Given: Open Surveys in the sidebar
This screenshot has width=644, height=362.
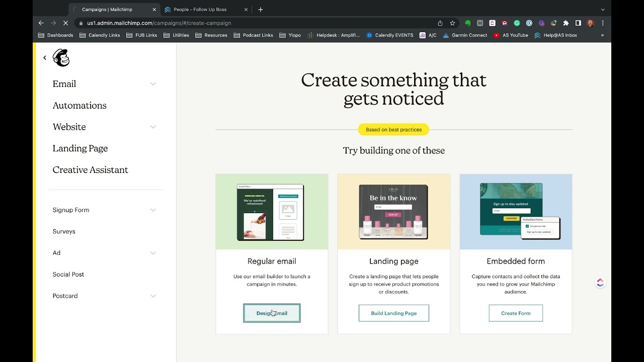Looking at the screenshot, I should [x=64, y=231].
